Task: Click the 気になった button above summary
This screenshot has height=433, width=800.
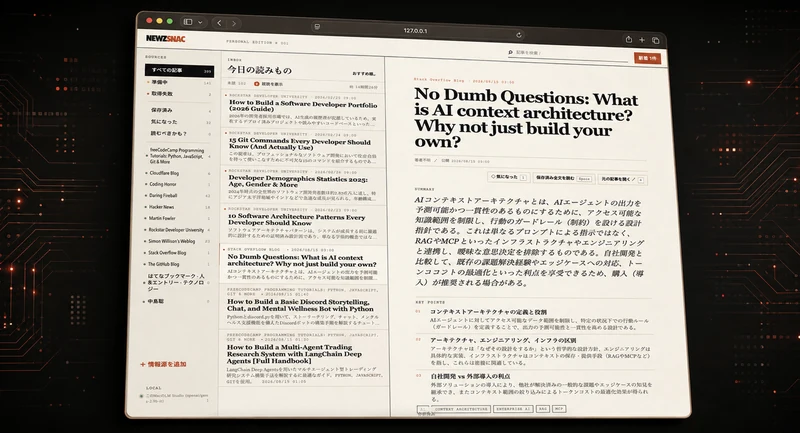Action: tap(508, 177)
